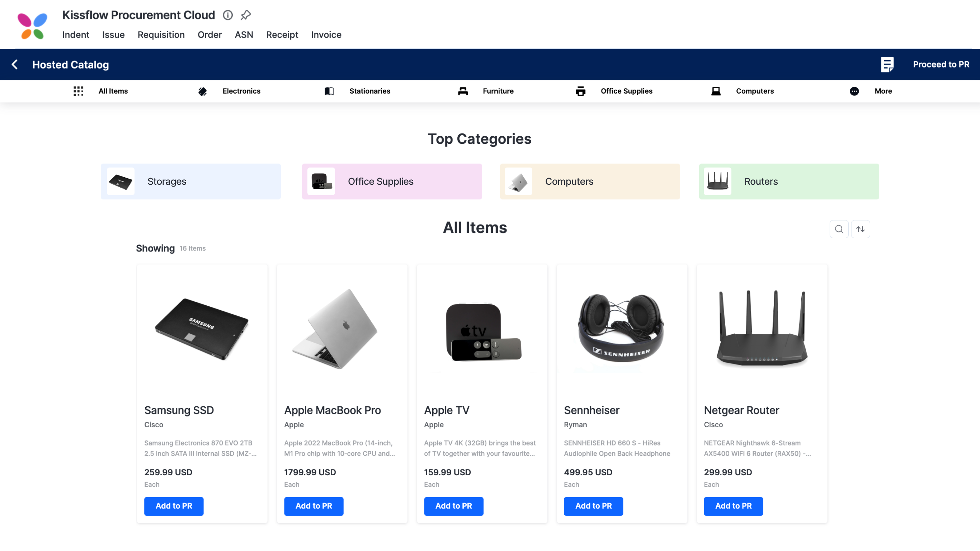This screenshot has width=980, height=551.
Task: Click the Samsung SSD product image
Action: pyautogui.click(x=202, y=329)
